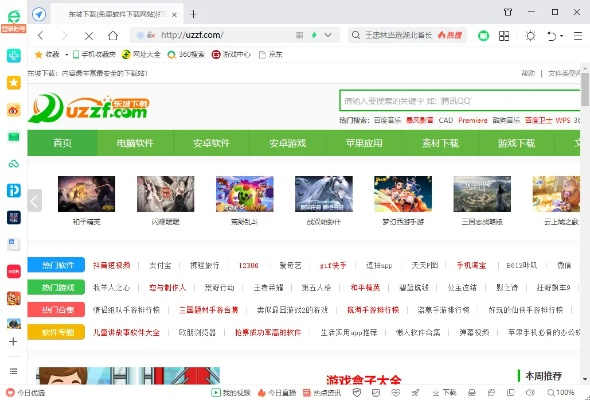Open the 梦幻西游手游 game thumbnail
Image resolution: width=590 pixels, height=400 pixels.
403,194
